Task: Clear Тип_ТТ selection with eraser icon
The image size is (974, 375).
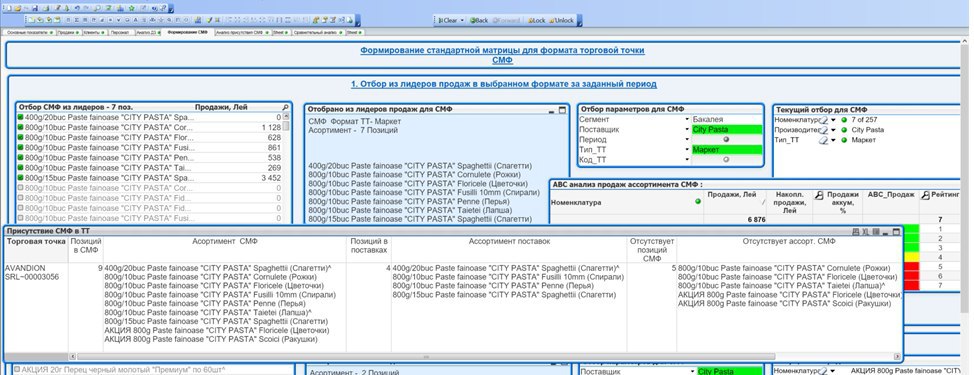Action: pos(823,140)
